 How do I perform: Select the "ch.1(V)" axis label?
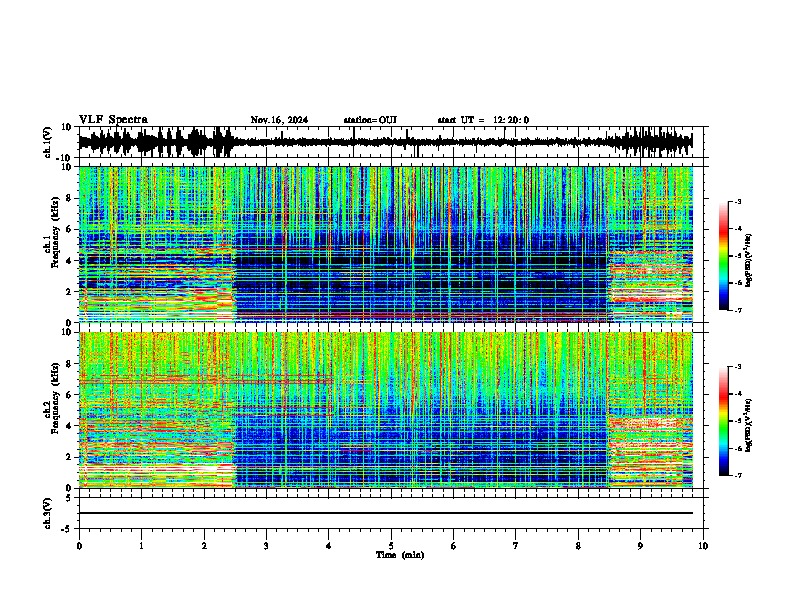[47, 142]
